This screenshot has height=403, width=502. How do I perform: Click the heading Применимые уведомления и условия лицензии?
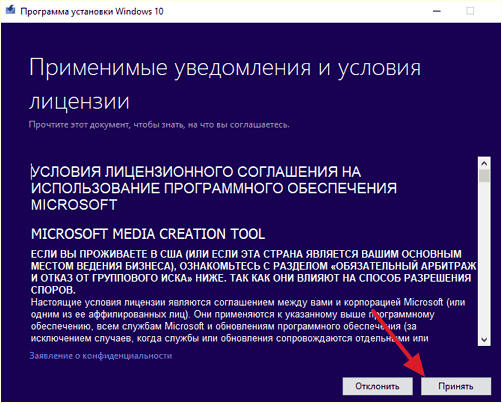coord(225,84)
